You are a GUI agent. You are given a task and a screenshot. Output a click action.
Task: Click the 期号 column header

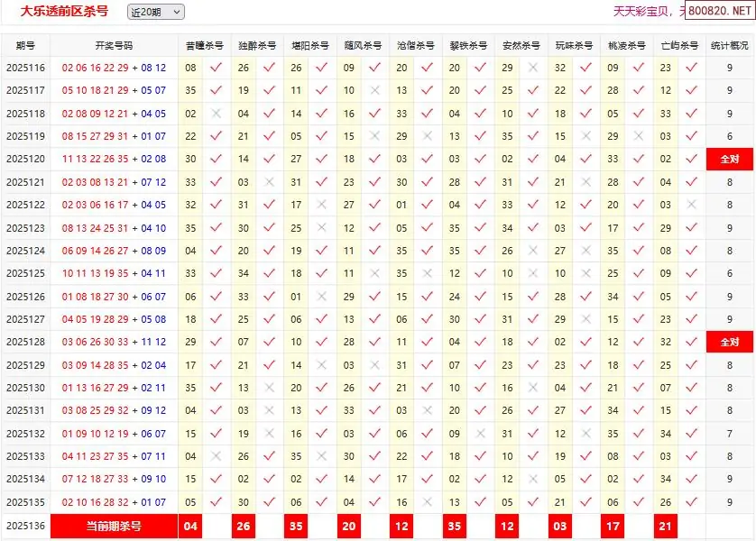tap(25, 45)
